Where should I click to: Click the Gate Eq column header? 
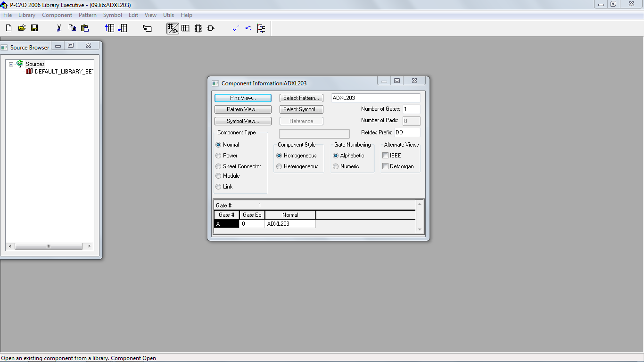point(252,215)
